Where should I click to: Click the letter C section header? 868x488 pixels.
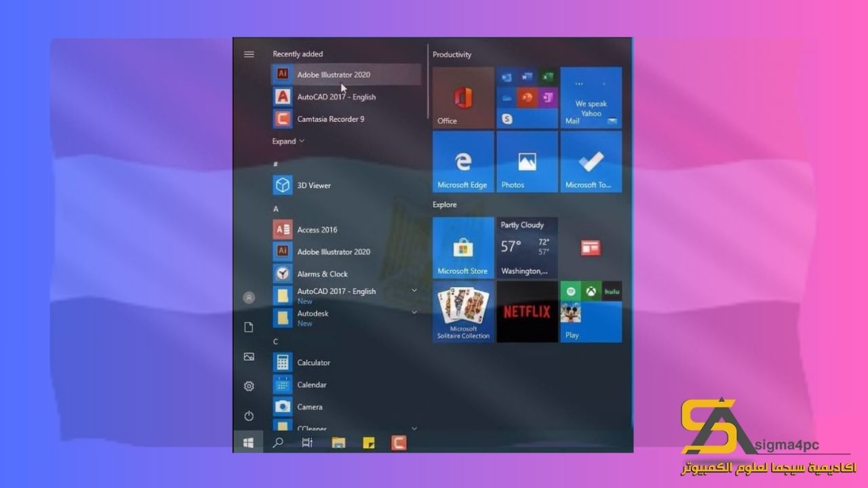tap(276, 342)
